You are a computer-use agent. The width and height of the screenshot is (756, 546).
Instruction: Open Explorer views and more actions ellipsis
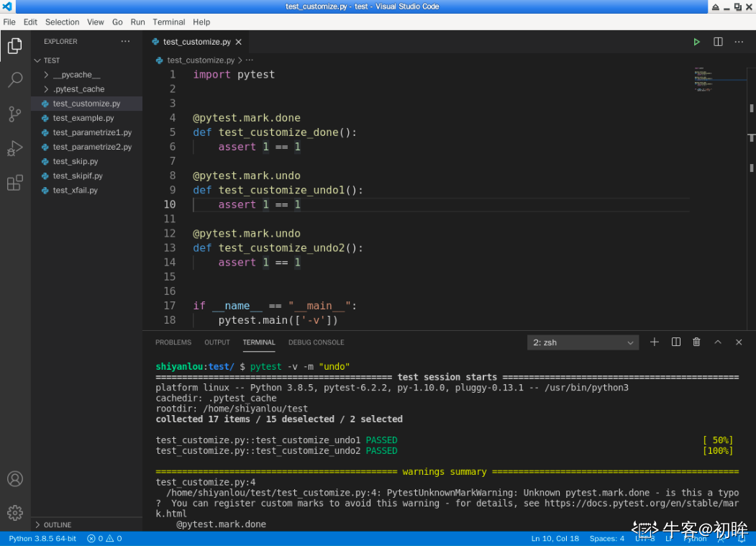(125, 42)
